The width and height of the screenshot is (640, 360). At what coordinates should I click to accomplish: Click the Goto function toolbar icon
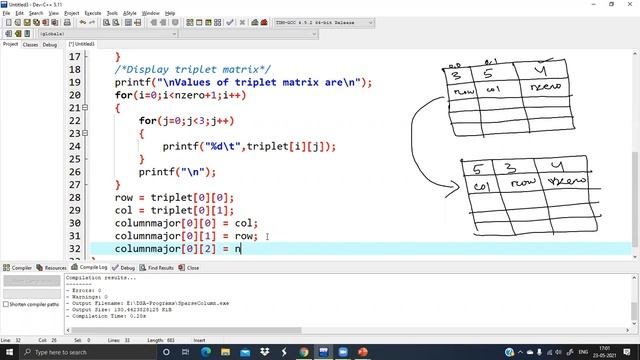tap(128, 22)
